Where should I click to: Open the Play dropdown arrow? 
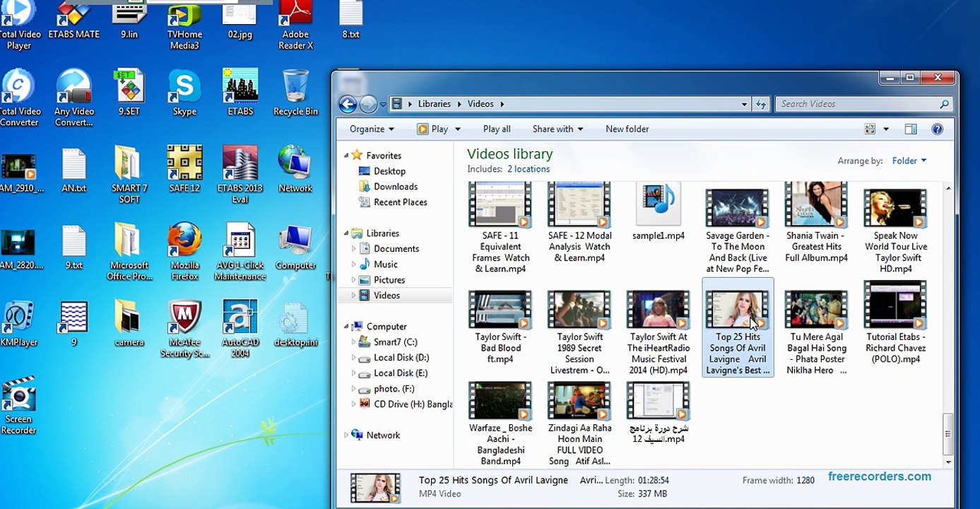(458, 129)
